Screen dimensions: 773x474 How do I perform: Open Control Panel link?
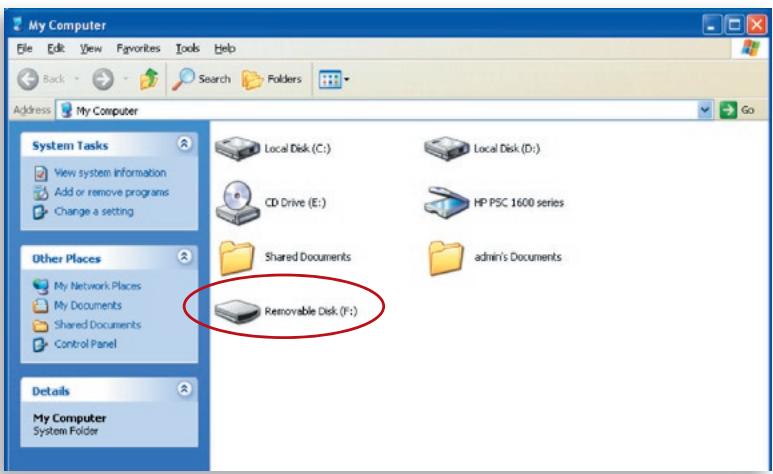tap(85, 344)
